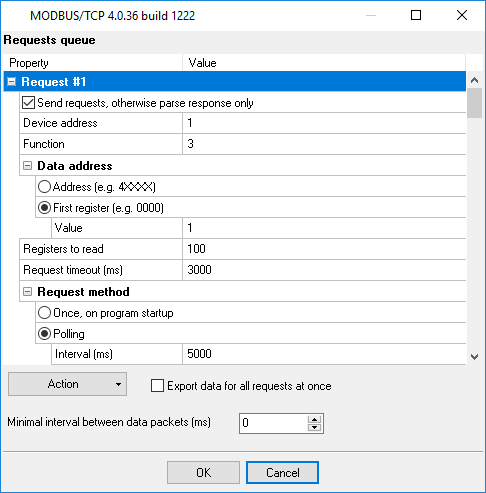
Task: Edit Registers to read value 100
Action: (324, 249)
